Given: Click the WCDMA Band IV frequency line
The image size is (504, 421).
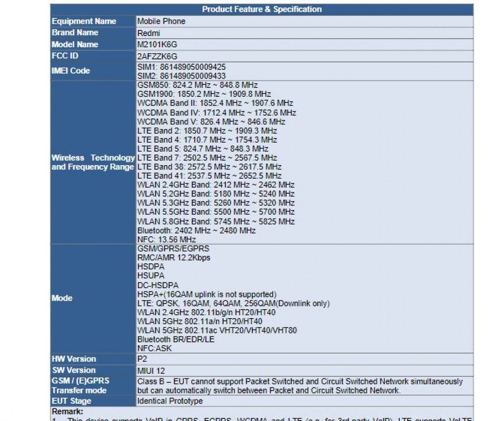Looking at the screenshot, I should [x=216, y=113].
